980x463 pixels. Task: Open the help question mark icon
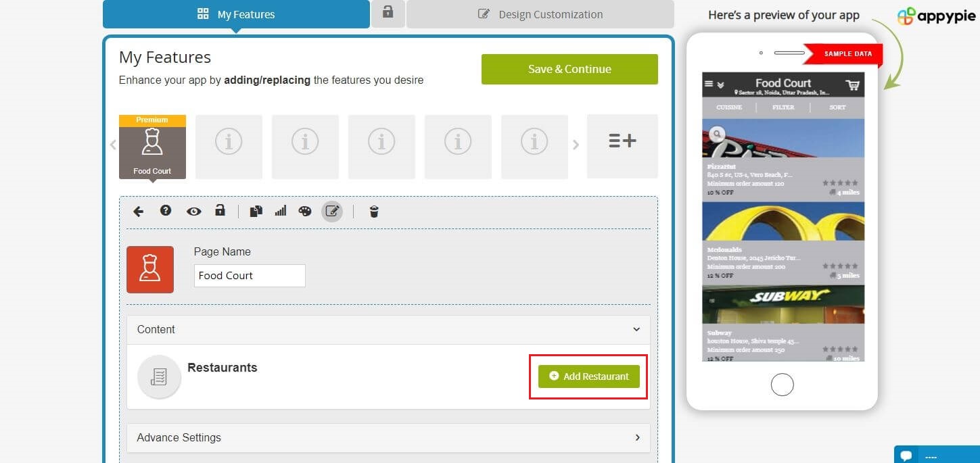pyautogui.click(x=166, y=211)
